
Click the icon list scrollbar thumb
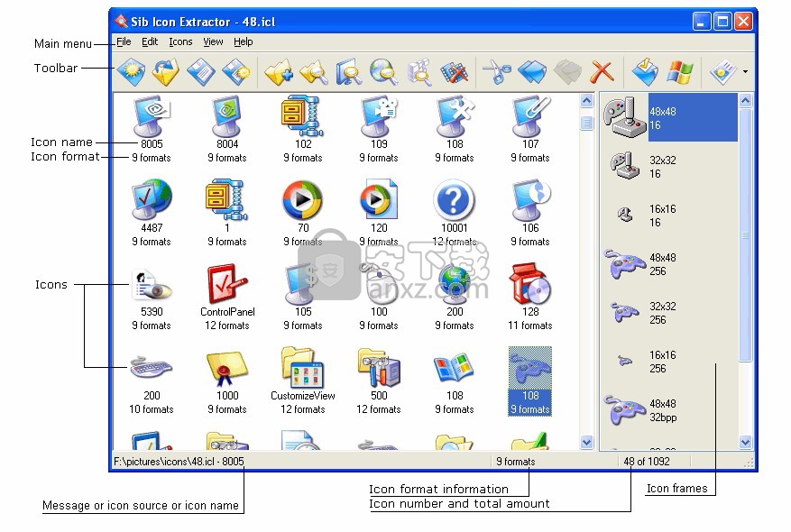(586, 123)
